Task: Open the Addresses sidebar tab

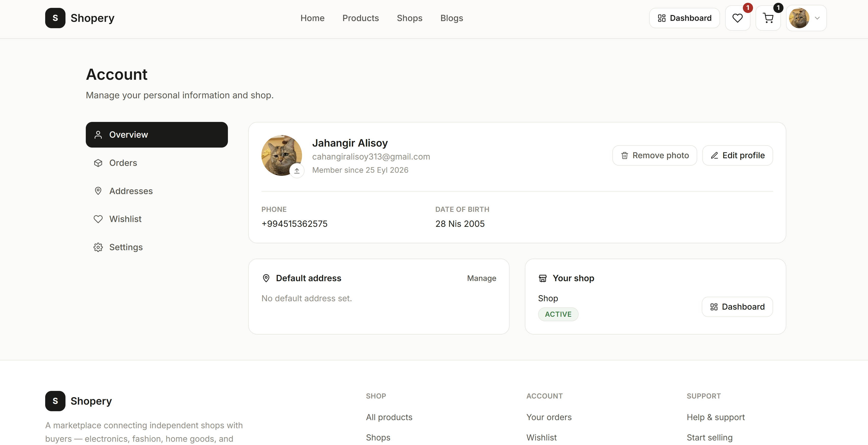Action: (x=157, y=191)
